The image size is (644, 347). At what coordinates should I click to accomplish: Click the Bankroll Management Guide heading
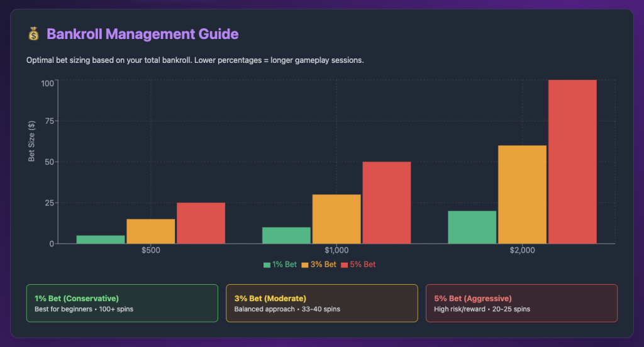(x=143, y=34)
